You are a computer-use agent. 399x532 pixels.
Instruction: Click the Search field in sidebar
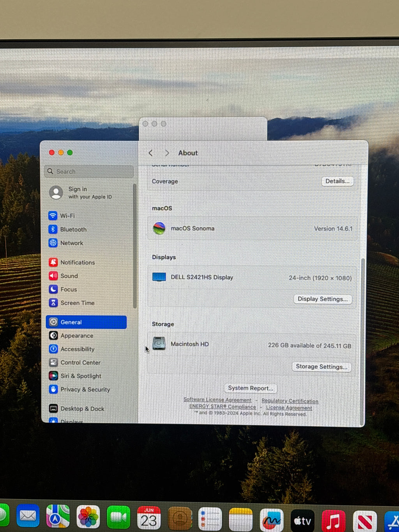point(89,171)
